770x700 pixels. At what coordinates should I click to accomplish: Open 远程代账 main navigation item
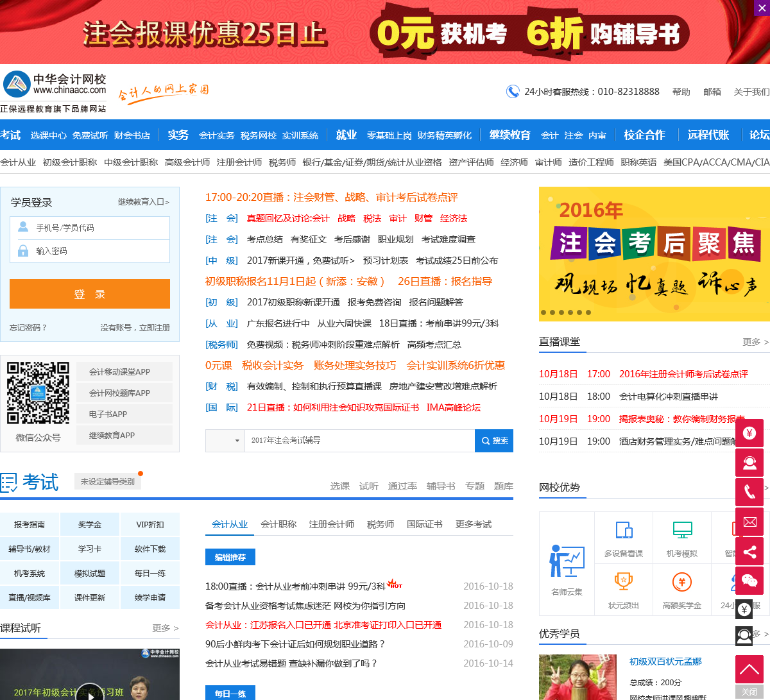click(708, 135)
